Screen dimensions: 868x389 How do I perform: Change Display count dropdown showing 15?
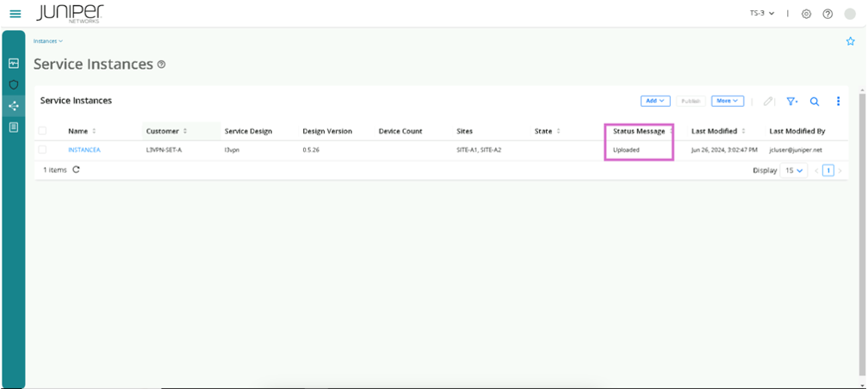point(794,171)
